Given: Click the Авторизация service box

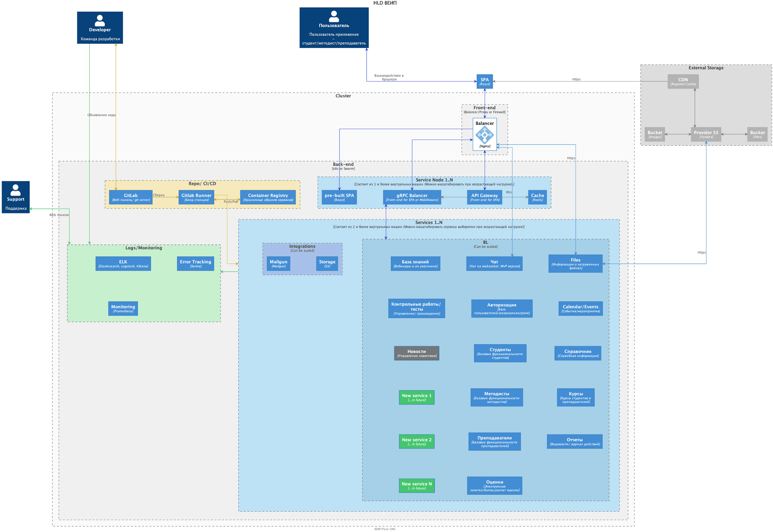Looking at the screenshot, I should 501,309.
